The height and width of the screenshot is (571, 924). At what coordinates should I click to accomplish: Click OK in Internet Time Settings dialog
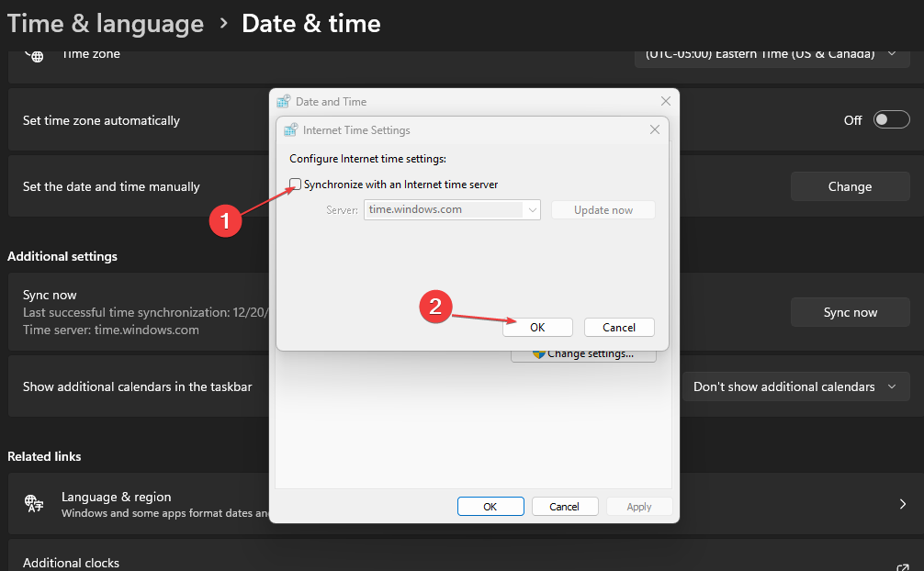(x=537, y=327)
